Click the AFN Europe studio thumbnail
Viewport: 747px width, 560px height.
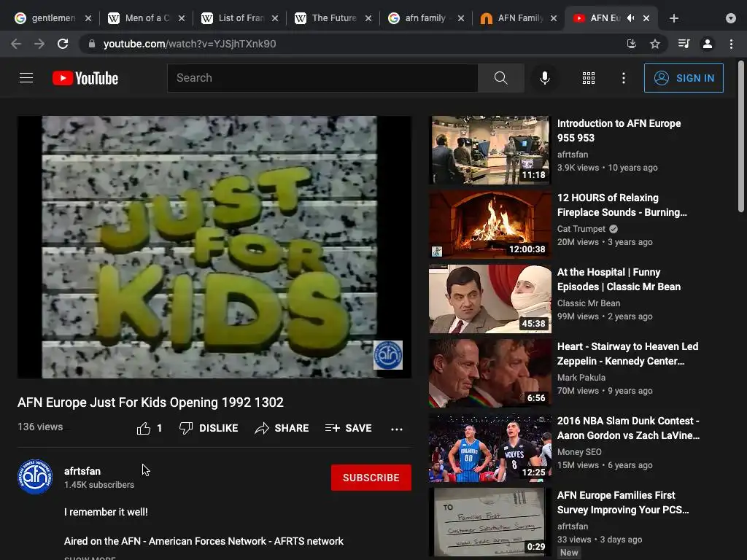[489, 150]
